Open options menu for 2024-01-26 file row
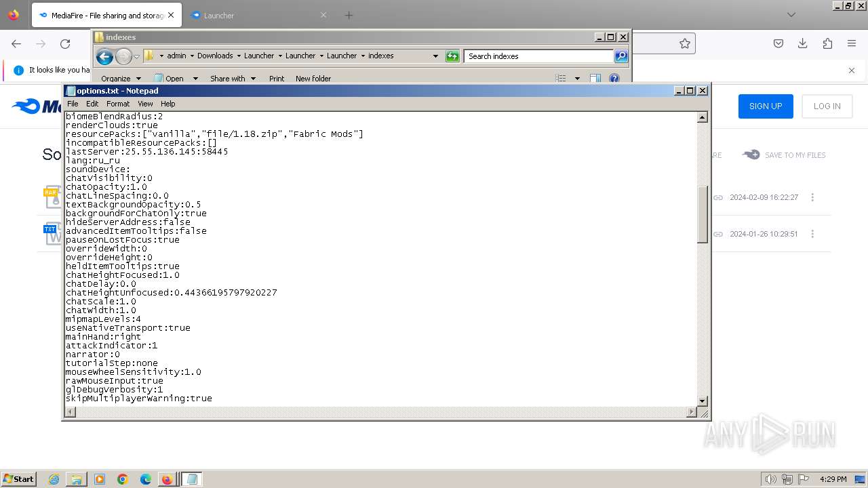 (x=812, y=234)
